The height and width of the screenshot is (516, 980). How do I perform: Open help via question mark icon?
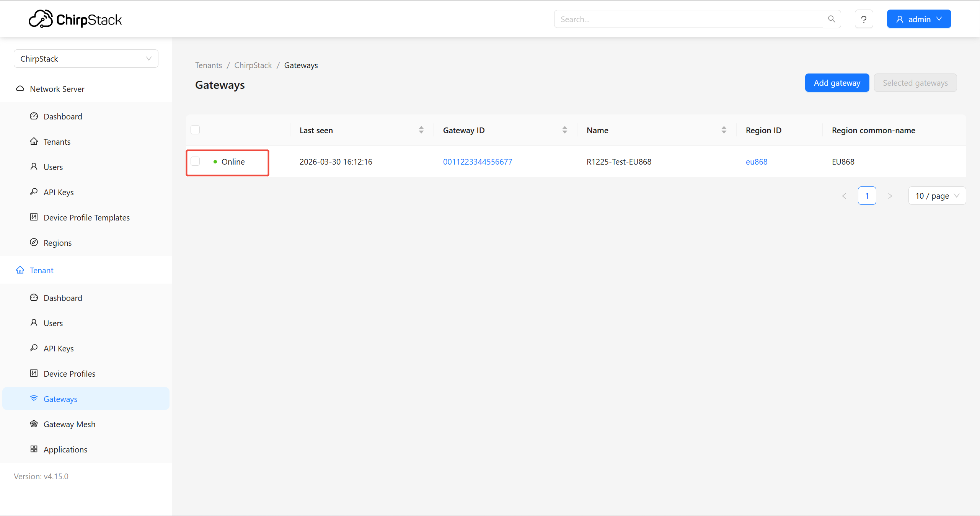point(864,19)
